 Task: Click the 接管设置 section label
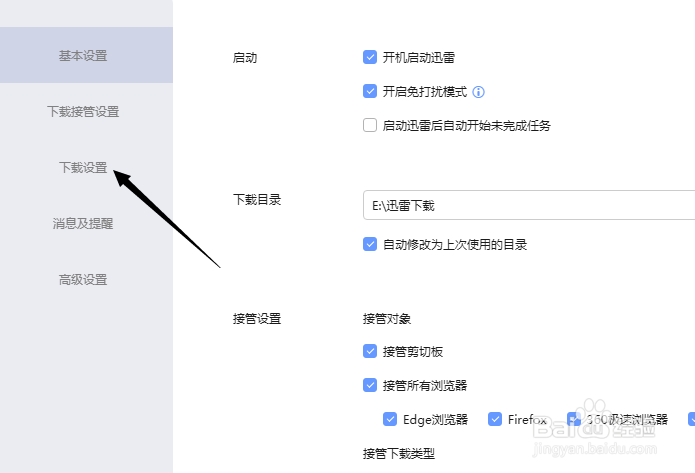pyautogui.click(x=257, y=319)
